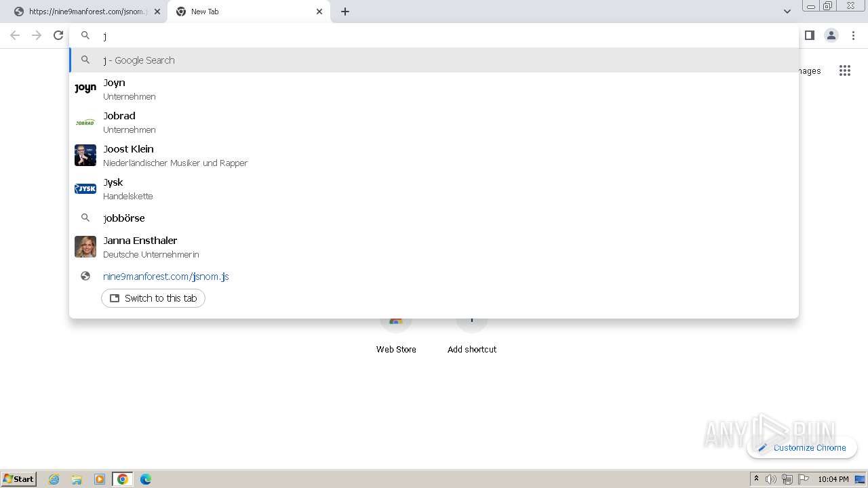Focus the address bar containing 'j'
Image resolution: width=868 pixels, height=488 pixels.
coord(434,35)
